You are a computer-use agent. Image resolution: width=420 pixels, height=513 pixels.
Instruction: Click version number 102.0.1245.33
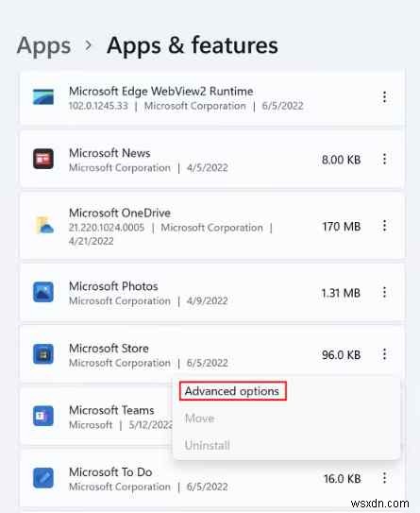pos(98,106)
